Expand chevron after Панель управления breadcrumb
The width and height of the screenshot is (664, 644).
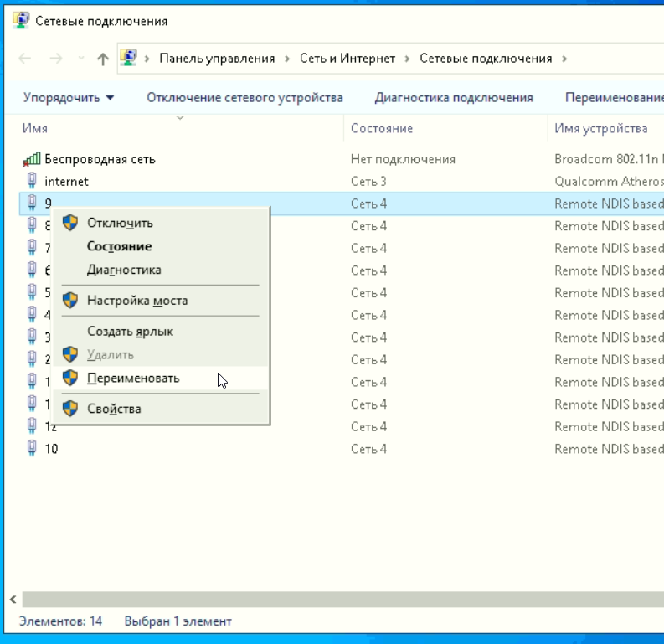287,59
